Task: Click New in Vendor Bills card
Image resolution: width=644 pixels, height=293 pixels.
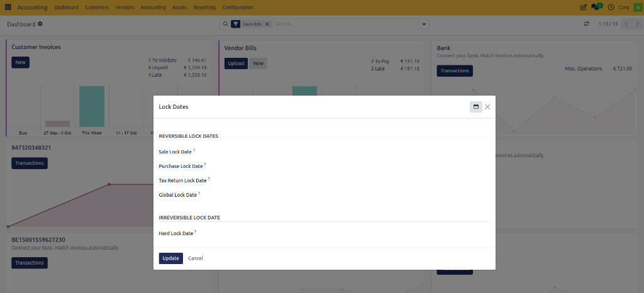Action: (258, 64)
